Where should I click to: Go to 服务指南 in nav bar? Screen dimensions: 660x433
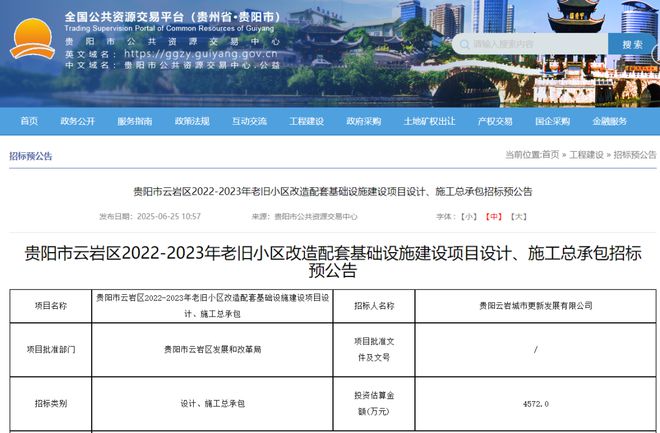(x=135, y=121)
